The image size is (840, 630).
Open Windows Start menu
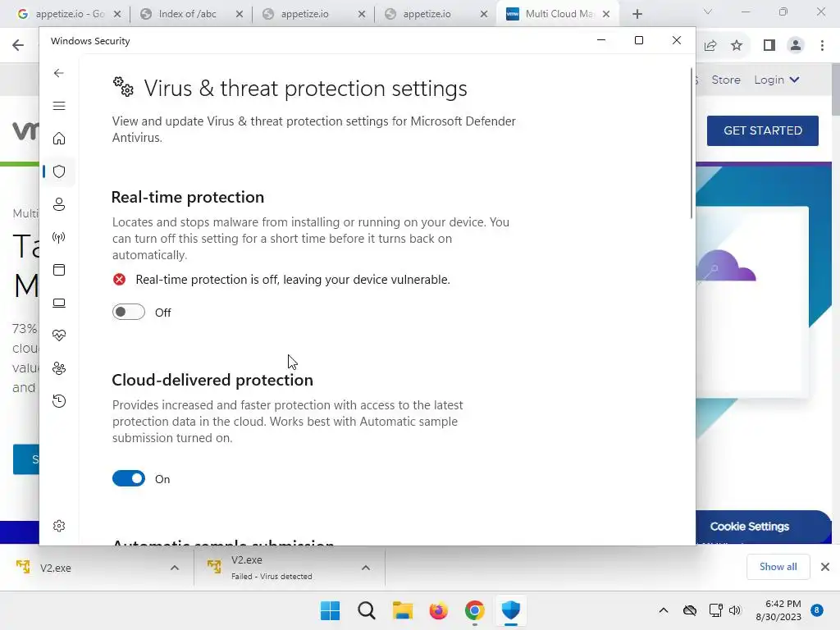click(330, 610)
